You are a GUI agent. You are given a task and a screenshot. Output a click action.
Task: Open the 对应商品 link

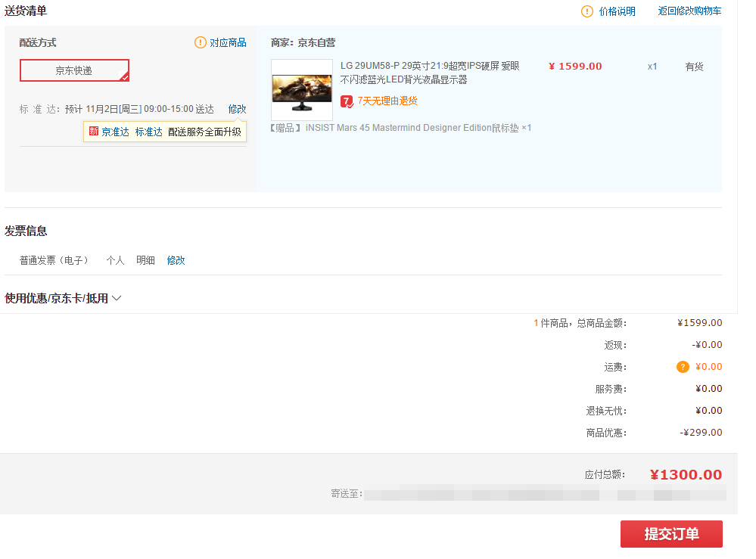pyautogui.click(x=228, y=42)
